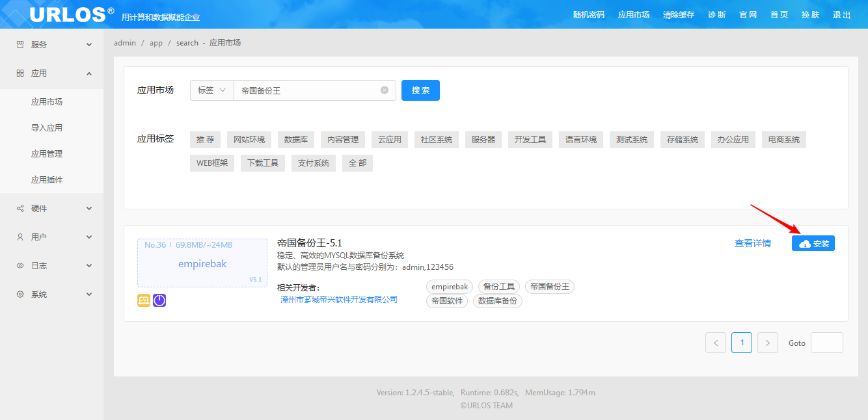
Task: Click the purple power icon under empirebak
Action: [x=159, y=300]
